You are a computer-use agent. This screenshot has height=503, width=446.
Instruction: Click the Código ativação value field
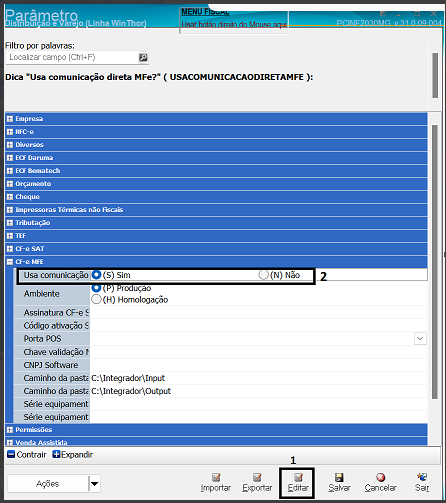258,326
